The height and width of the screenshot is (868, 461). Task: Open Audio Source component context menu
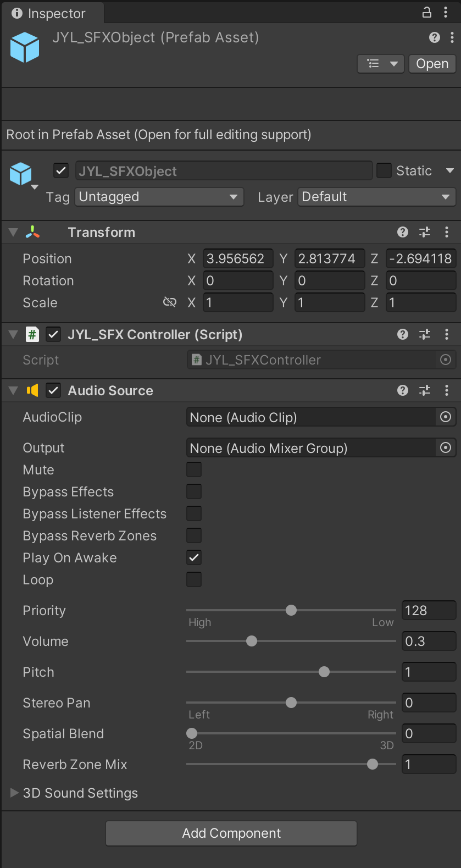click(x=447, y=390)
